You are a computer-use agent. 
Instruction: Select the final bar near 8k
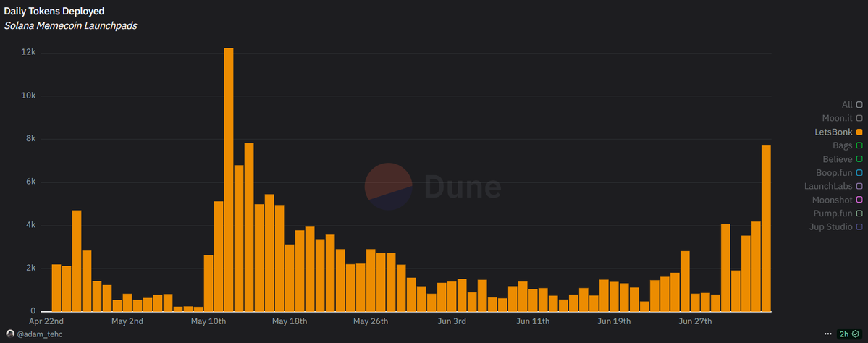766,229
